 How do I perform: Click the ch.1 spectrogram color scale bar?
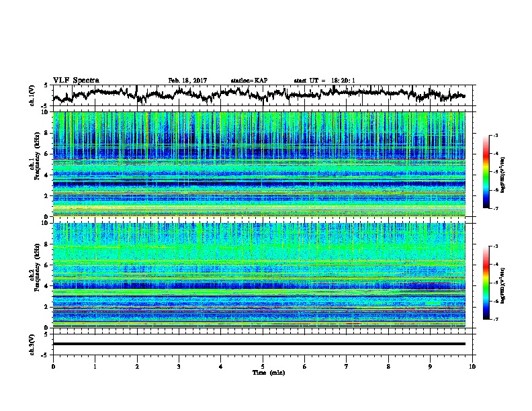[x=486, y=172]
